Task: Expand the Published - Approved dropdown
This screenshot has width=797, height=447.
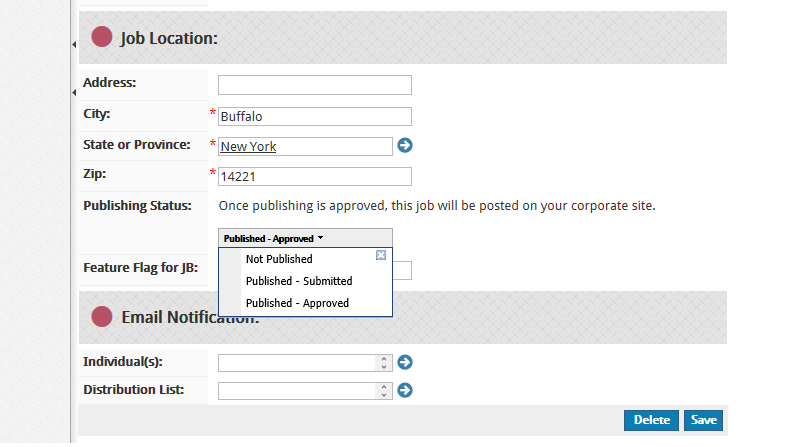Action: 305,238
